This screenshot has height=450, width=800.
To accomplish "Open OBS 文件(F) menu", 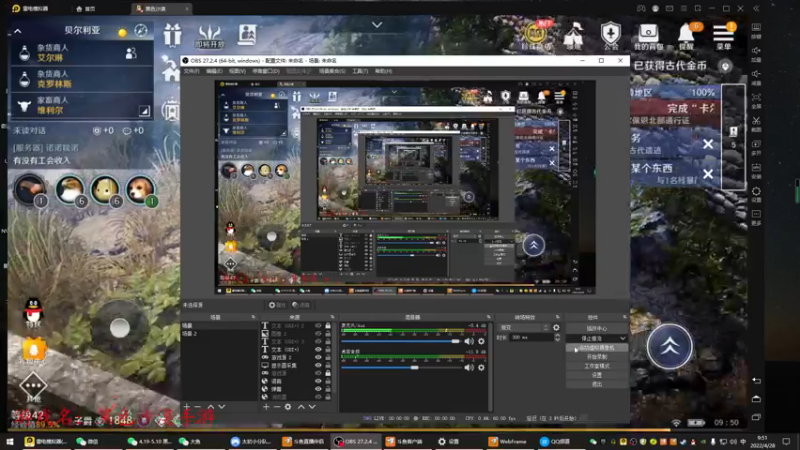I will tap(191, 71).
